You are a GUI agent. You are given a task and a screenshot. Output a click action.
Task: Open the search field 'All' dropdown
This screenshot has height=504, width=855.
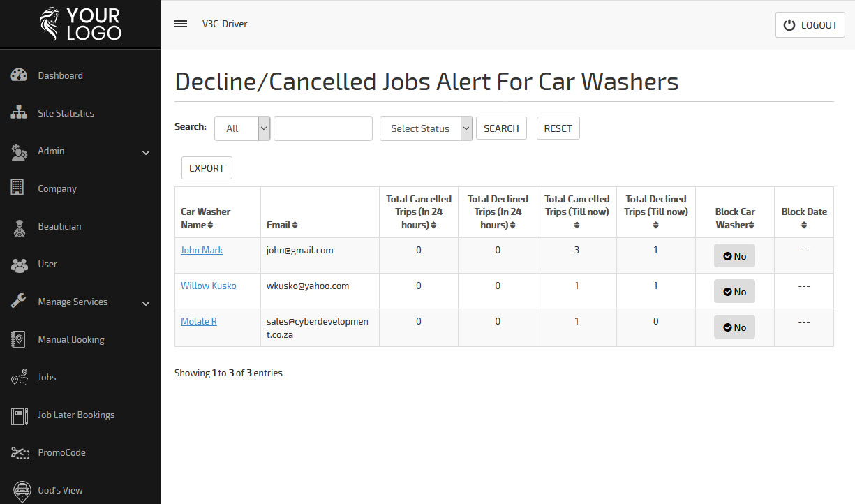tap(242, 128)
